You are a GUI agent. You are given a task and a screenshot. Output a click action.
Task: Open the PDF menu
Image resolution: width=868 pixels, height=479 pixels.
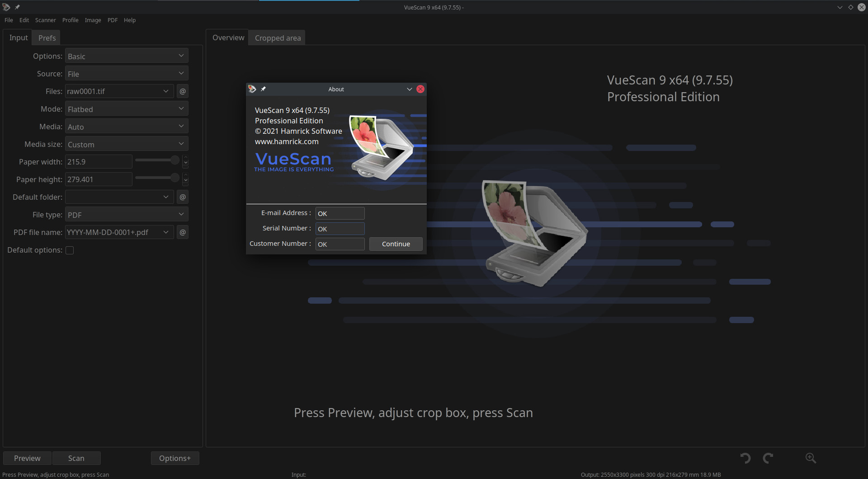click(x=113, y=20)
